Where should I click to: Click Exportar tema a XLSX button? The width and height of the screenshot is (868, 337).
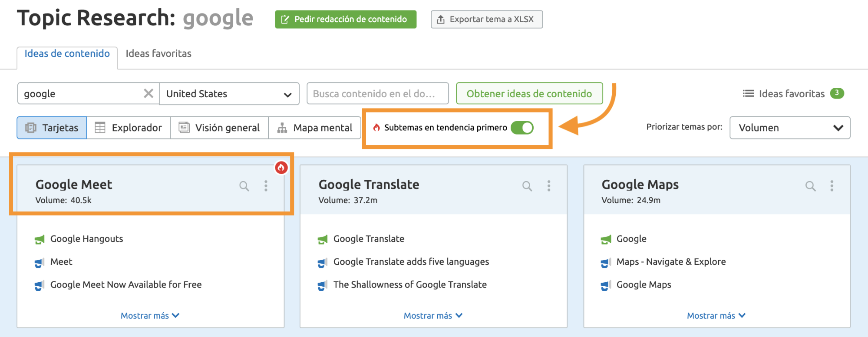coord(487,19)
